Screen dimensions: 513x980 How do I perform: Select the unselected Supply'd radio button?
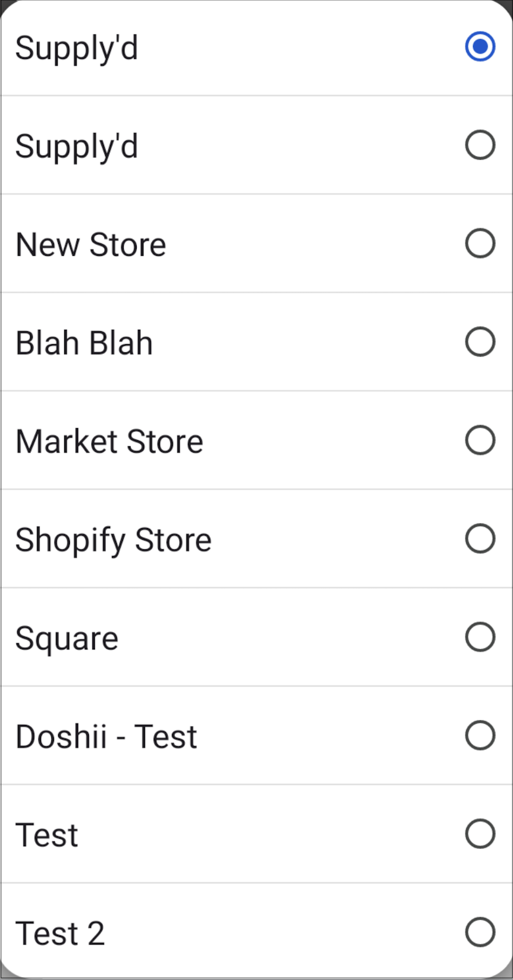coord(480,145)
